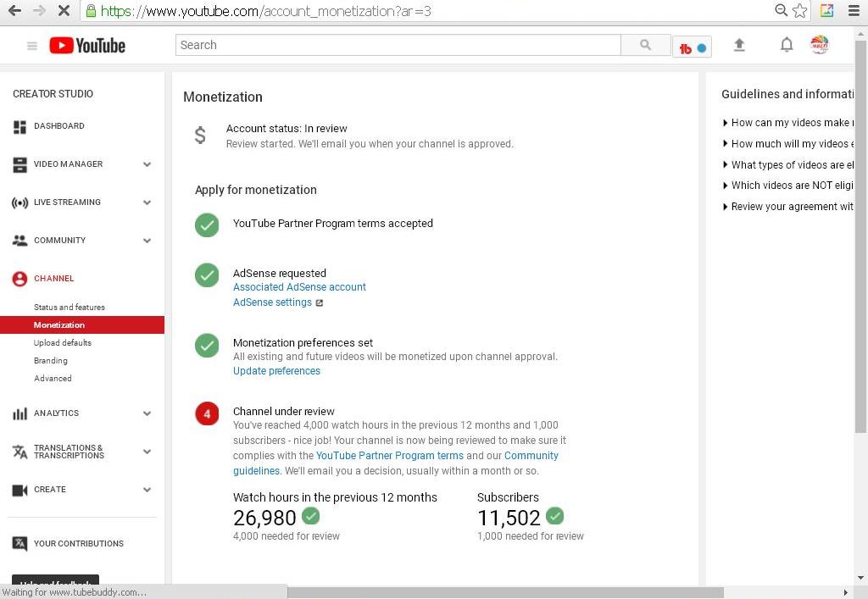Image resolution: width=868 pixels, height=599 pixels.
Task: Click the Create camera icon
Action: click(x=20, y=490)
